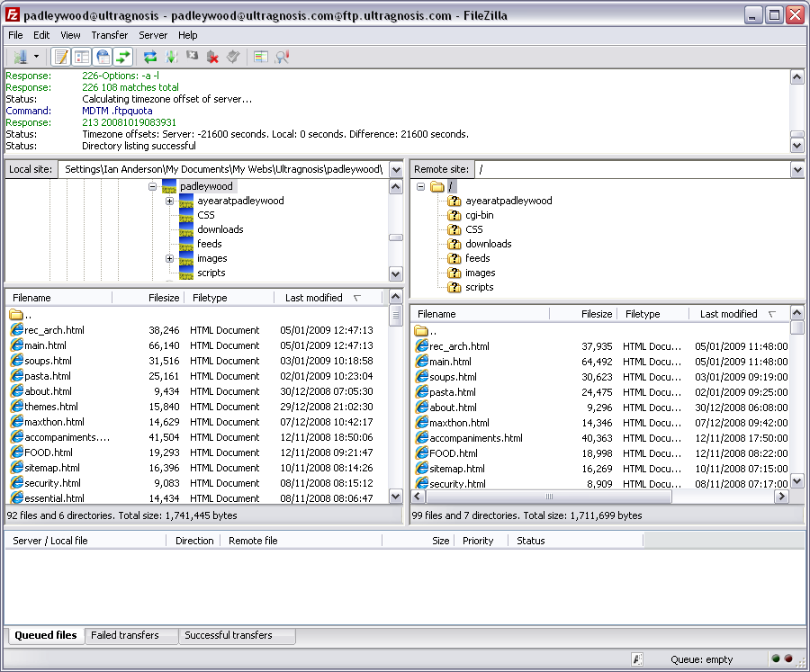Click the Remote site path field

point(630,169)
